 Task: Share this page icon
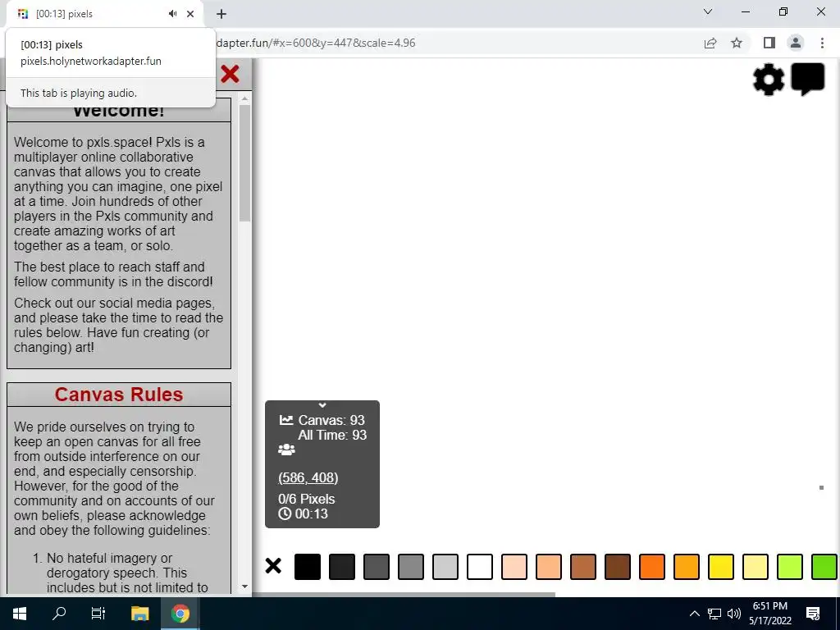[x=710, y=43]
